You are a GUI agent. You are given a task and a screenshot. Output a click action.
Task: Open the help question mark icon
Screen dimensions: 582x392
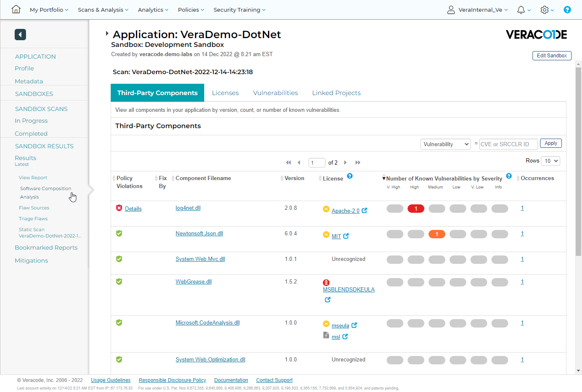coord(567,10)
